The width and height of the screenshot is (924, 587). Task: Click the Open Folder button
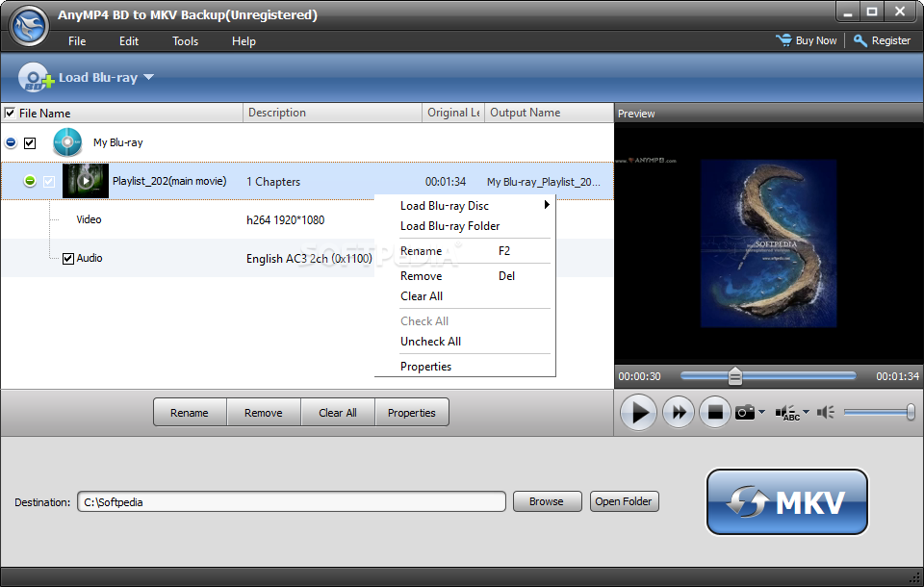[x=624, y=501]
